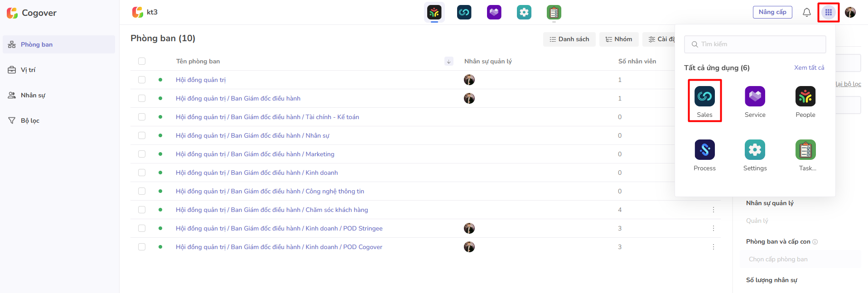Open the Sales app from app launcher
The height and width of the screenshot is (293, 868).
click(704, 96)
